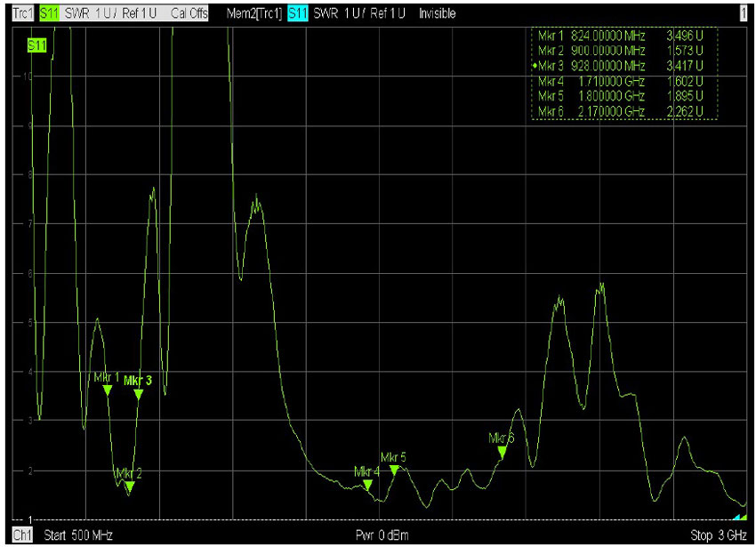Click the Mkr 4 1.710000 GHz info row
756x547 pixels.
621,81
